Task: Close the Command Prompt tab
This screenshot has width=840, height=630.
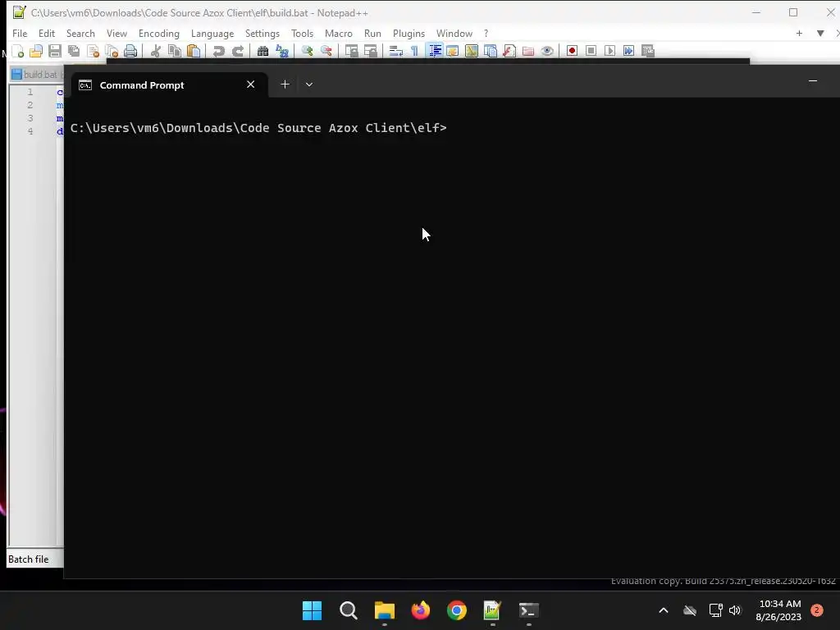Action: (251, 84)
